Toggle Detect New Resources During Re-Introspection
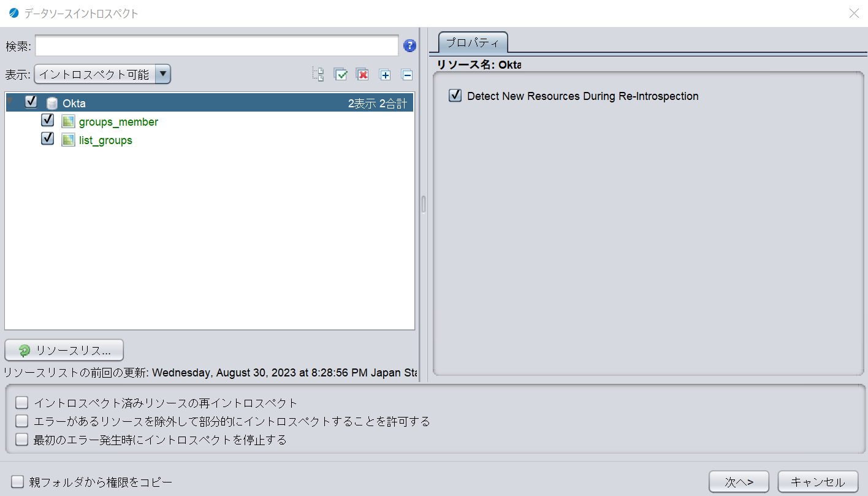This screenshot has height=496, width=868. pyautogui.click(x=455, y=96)
